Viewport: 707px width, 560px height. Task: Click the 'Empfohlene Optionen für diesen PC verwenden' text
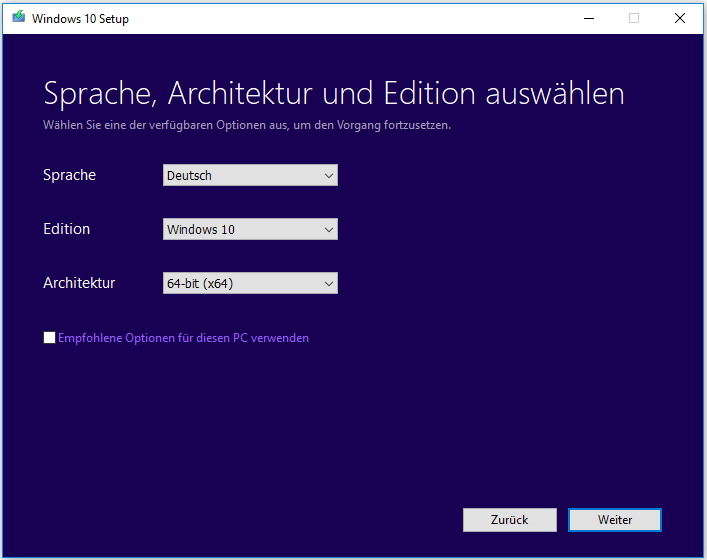click(183, 338)
